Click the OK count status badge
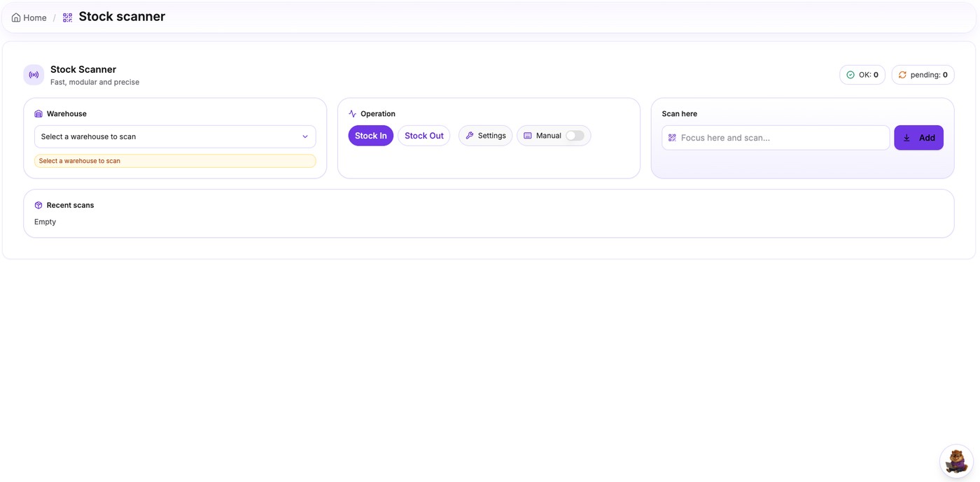This screenshot has width=980, height=482. pos(862,75)
